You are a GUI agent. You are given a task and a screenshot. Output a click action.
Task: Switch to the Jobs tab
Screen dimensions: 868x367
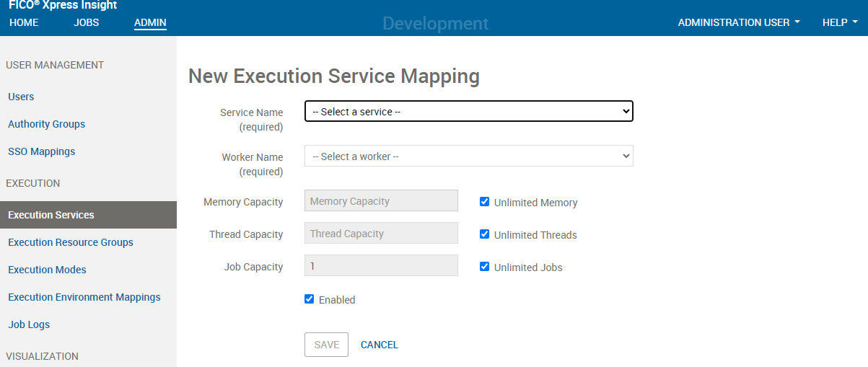click(x=86, y=22)
